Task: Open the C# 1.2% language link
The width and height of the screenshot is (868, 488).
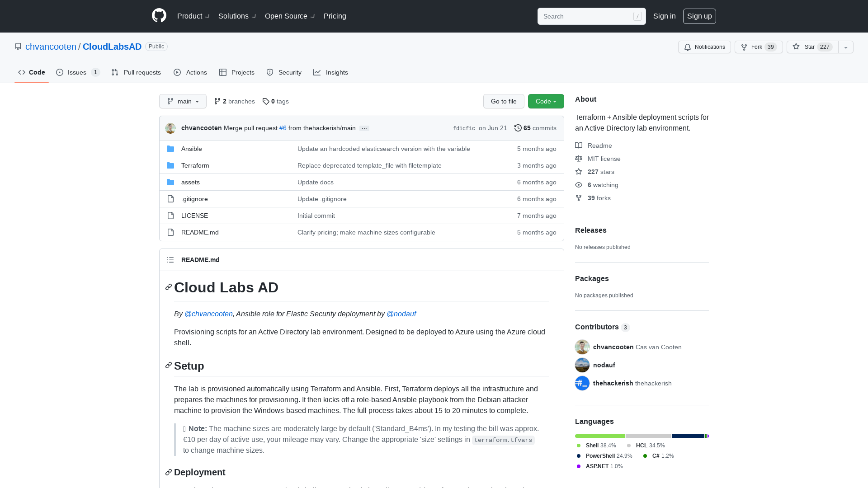Action: [659, 456]
